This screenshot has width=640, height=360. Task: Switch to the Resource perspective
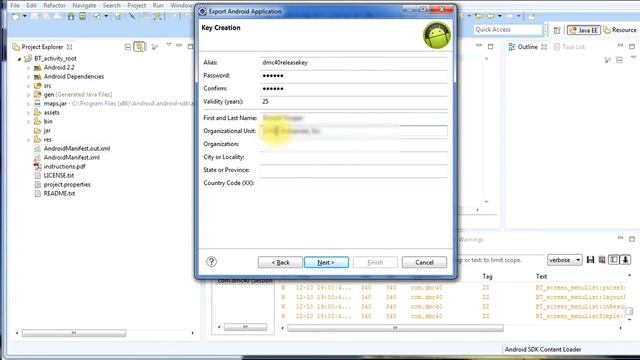[620, 30]
